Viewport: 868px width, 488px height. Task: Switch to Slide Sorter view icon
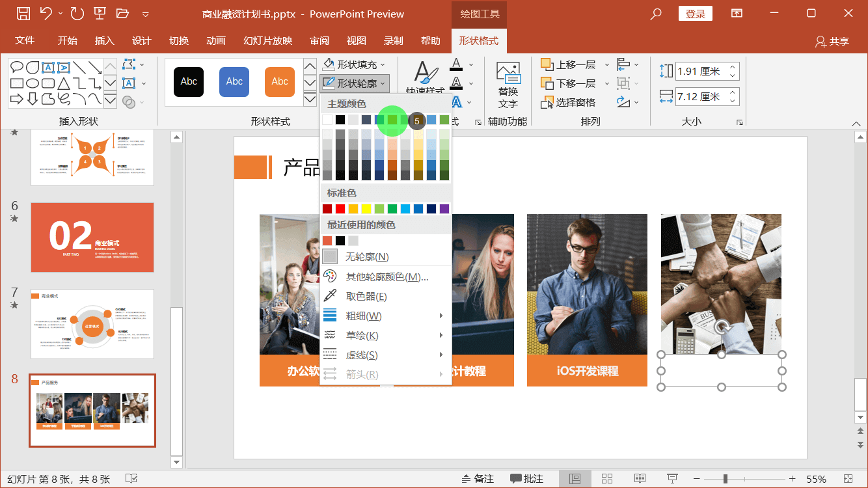607,479
